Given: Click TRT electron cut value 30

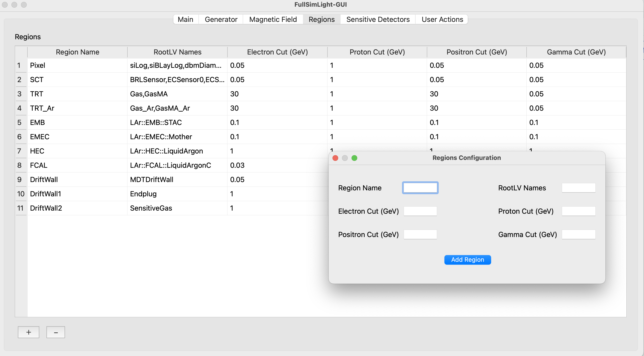Looking at the screenshot, I should (277, 94).
